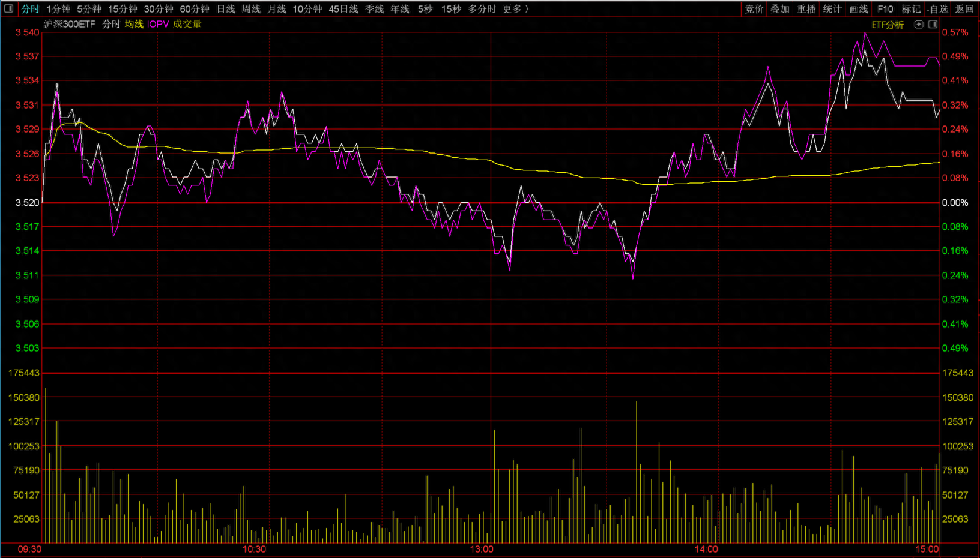Screen dimensions: 980x558
Task: Open the 统计 statistics tool
Action: pyautogui.click(x=832, y=9)
